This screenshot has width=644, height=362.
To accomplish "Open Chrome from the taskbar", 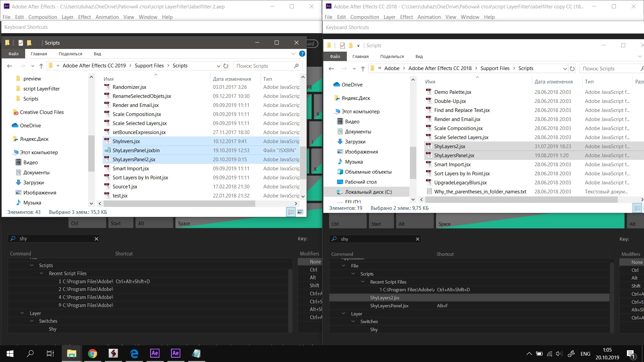I will [92, 354].
